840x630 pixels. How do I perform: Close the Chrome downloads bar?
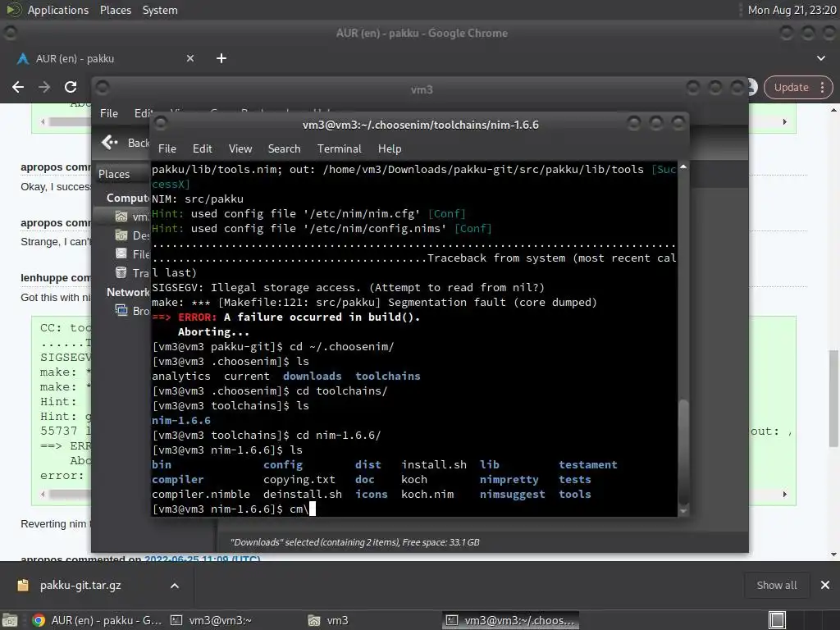pos(825,586)
